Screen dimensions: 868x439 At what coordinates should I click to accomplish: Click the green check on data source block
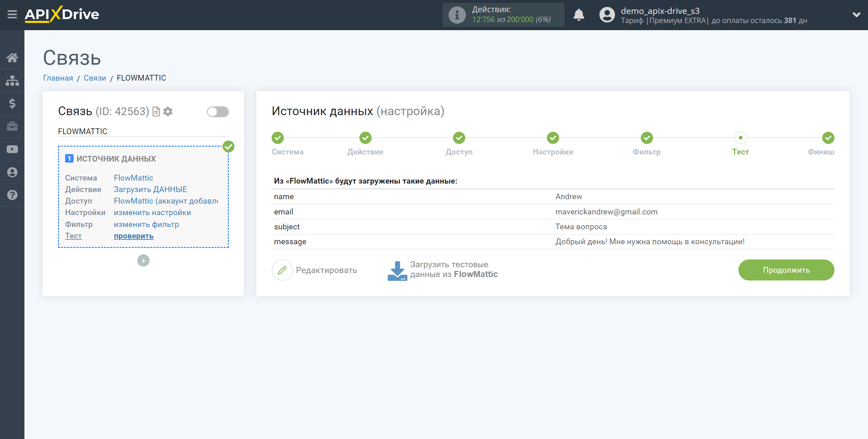coord(229,147)
